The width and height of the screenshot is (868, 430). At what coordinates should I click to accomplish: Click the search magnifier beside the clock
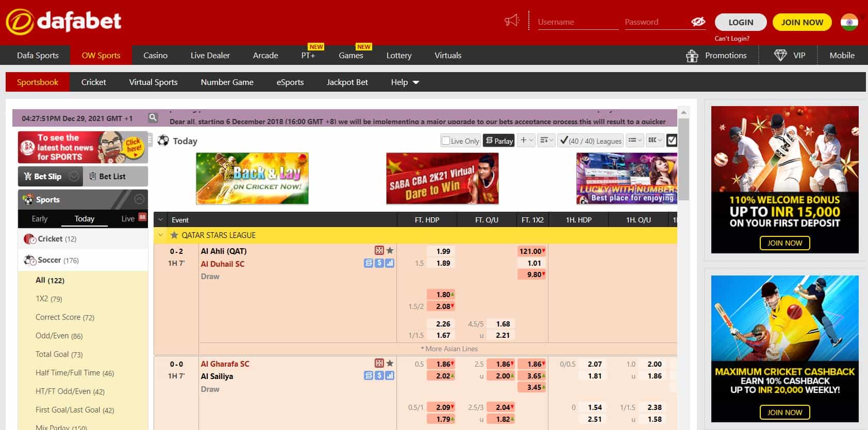coord(153,117)
